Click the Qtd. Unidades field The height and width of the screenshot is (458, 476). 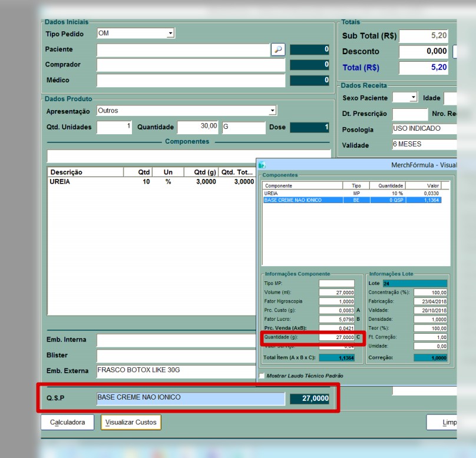[x=114, y=127]
